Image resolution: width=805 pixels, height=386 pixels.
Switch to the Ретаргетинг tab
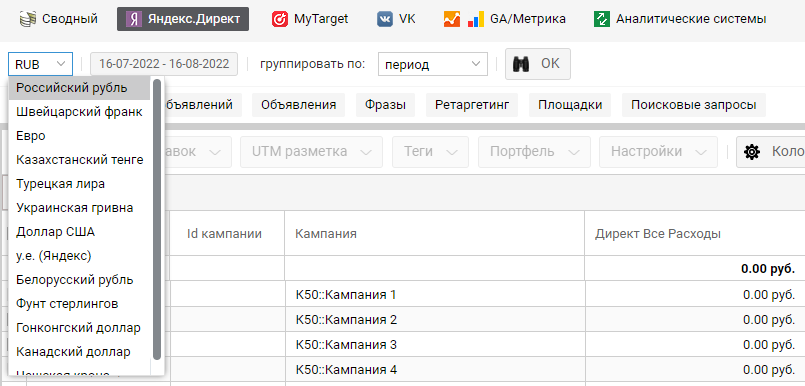pyautogui.click(x=472, y=105)
